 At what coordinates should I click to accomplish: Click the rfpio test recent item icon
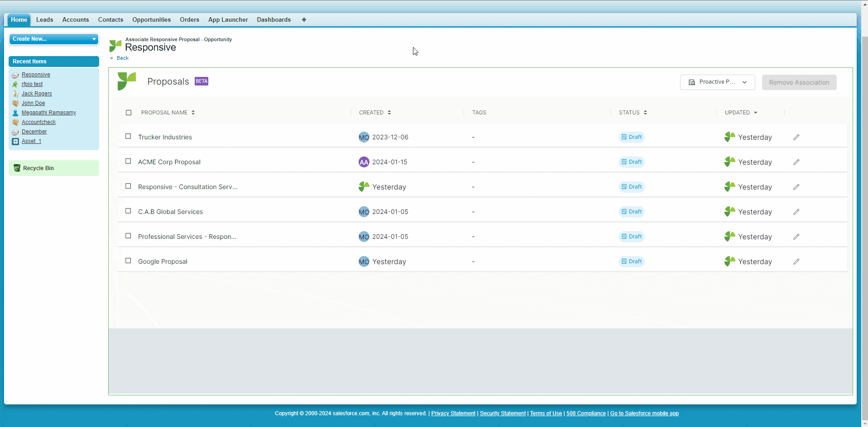(15, 84)
